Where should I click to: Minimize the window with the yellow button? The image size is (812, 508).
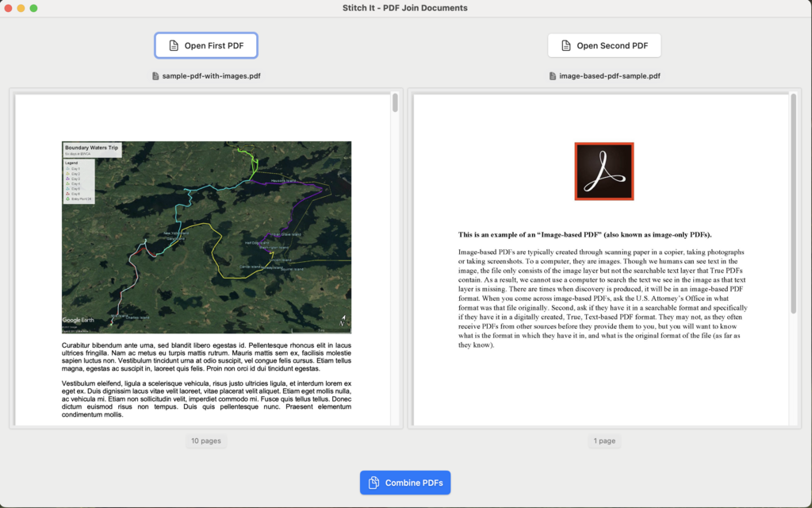21,8
